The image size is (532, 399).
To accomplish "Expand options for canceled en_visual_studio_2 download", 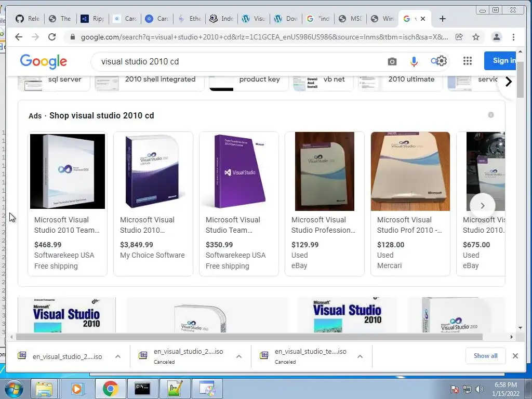I will point(239,356).
